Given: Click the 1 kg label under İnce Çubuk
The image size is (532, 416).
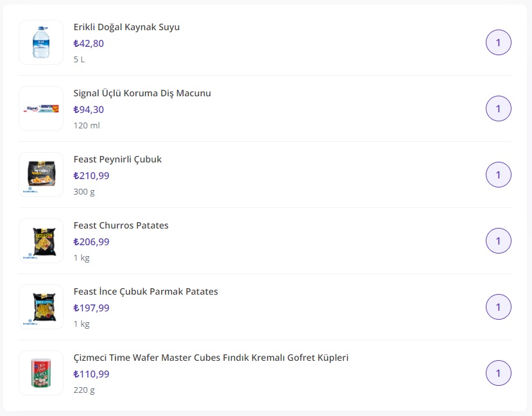Looking at the screenshot, I should tap(82, 324).
